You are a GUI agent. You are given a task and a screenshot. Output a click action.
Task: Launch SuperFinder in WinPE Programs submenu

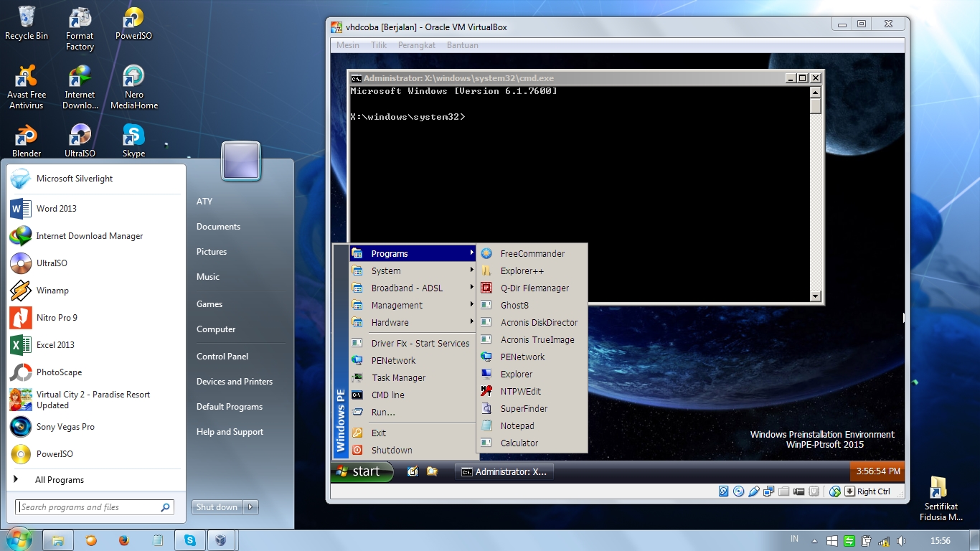(532, 408)
